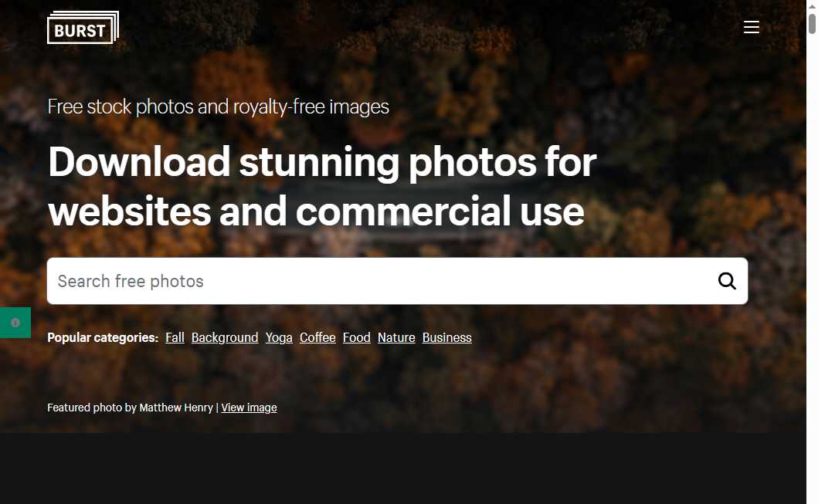Click the 'Popular categories:' label

click(x=103, y=338)
